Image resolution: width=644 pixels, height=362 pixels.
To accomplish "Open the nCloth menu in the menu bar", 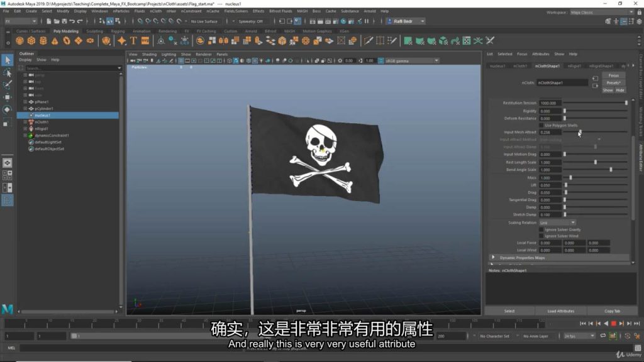I will [156, 11].
